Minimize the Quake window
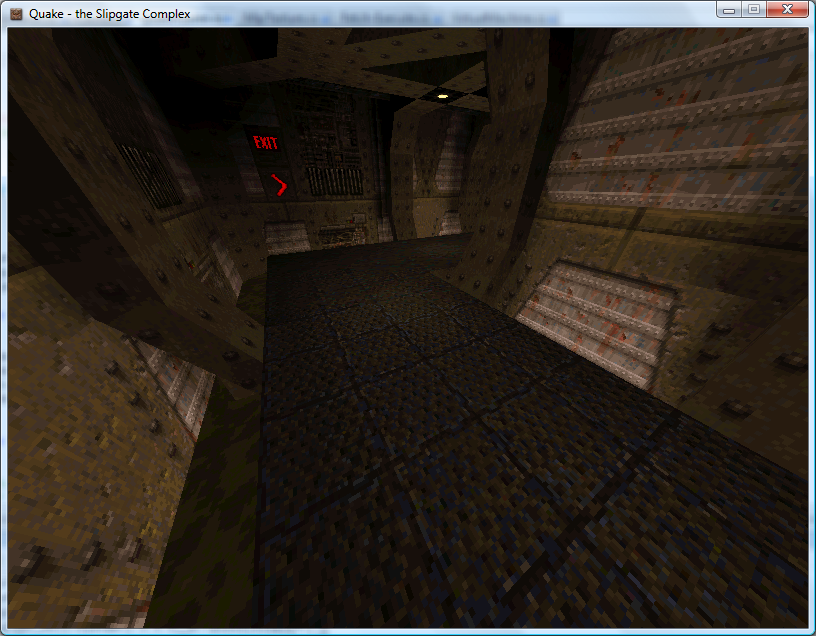816x636 pixels. pyautogui.click(x=730, y=9)
